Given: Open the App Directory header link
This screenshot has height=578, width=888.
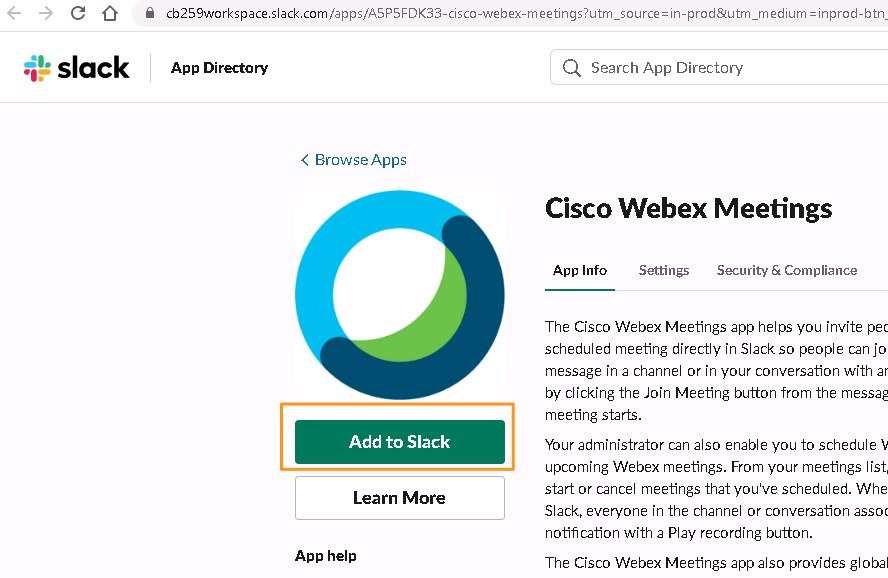Looking at the screenshot, I should coord(220,68).
